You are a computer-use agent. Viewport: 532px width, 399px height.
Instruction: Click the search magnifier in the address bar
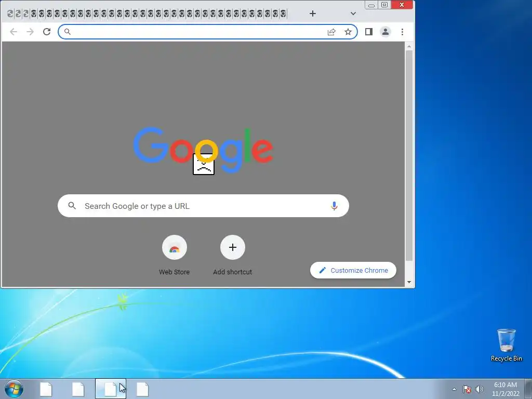coord(68,32)
